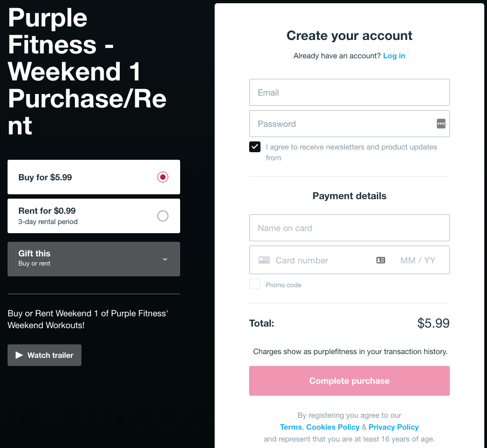
Task: Click the Card number input field
Action: 321,260
